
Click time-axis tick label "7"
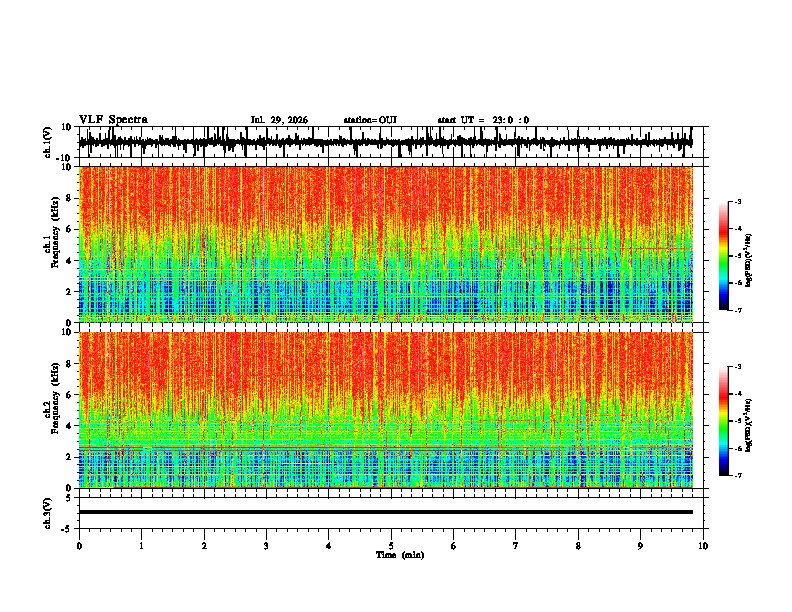click(516, 546)
